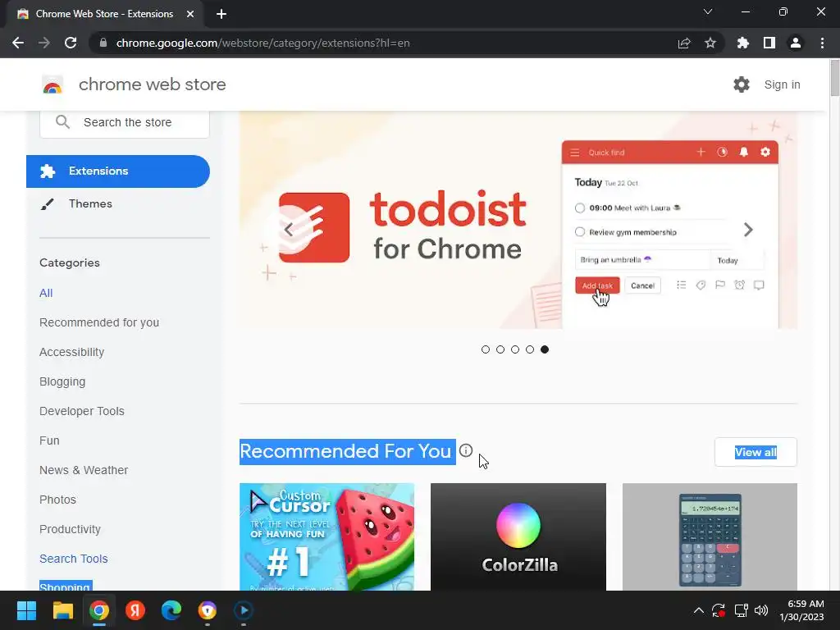Go back with browser back arrow

[x=18, y=43]
